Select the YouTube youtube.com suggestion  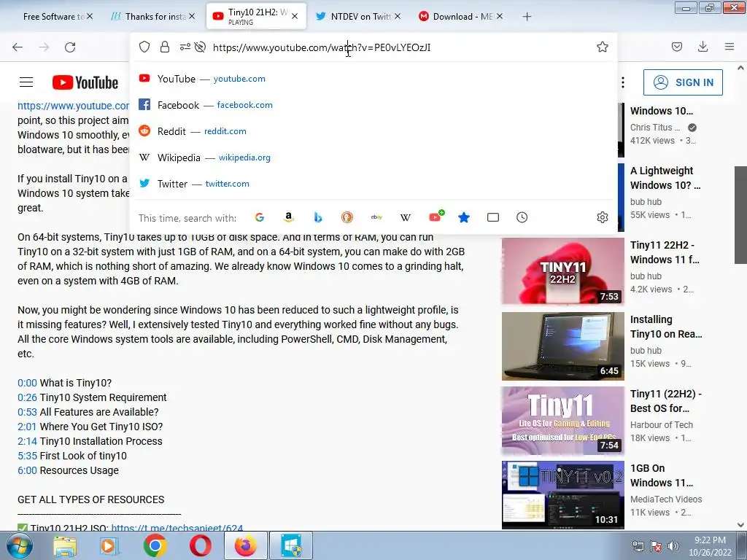[373, 79]
